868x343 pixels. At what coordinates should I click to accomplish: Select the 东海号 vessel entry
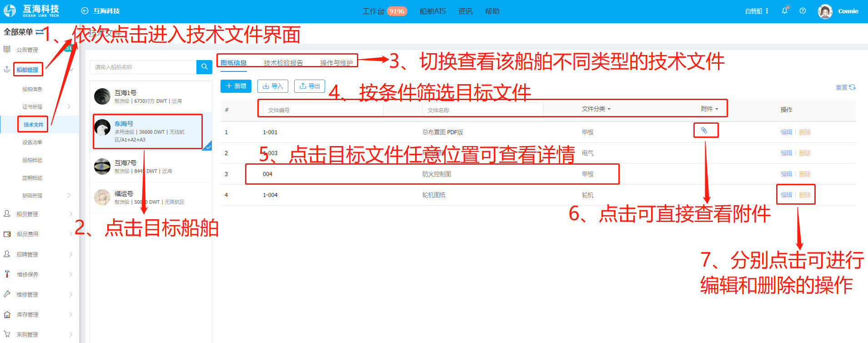pyautogui.click(x=151, y=131)
